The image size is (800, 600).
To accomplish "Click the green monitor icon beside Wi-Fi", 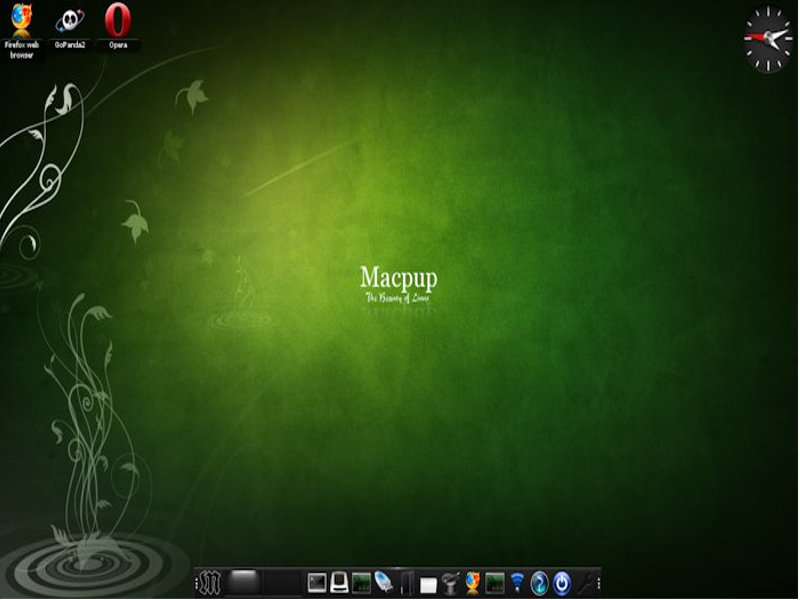I will click(x=494, y=584).
